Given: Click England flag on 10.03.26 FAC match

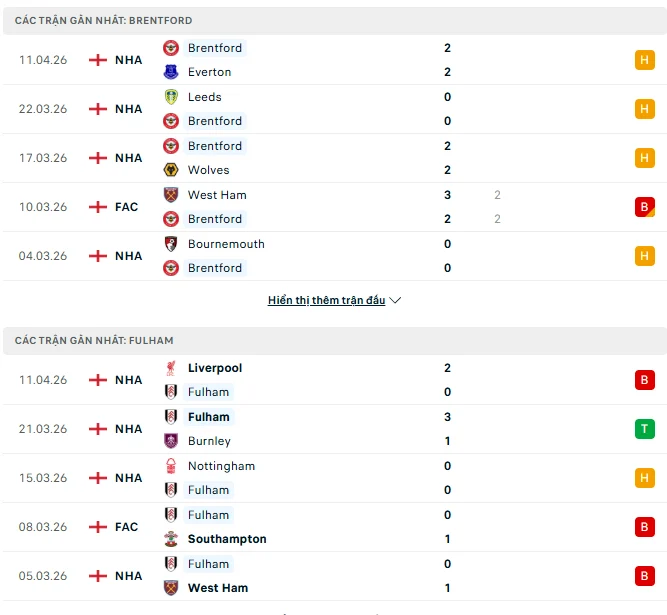Looking at the screenshot, I should pyautogui.click(x=98, y=207).
